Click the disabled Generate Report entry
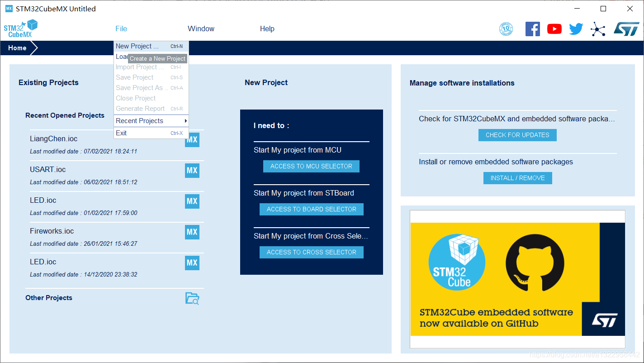The image size is (644, 363). coord(151,109)
